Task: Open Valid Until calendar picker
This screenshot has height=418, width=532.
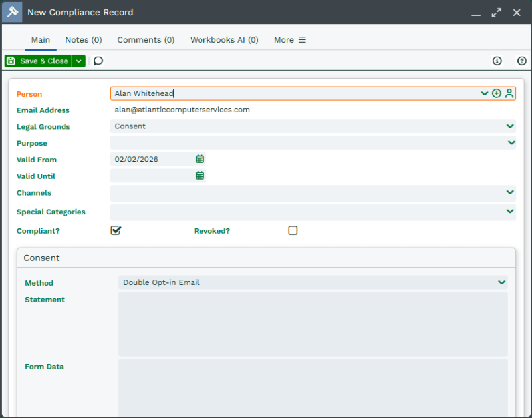Action: (x=199, y=176)
